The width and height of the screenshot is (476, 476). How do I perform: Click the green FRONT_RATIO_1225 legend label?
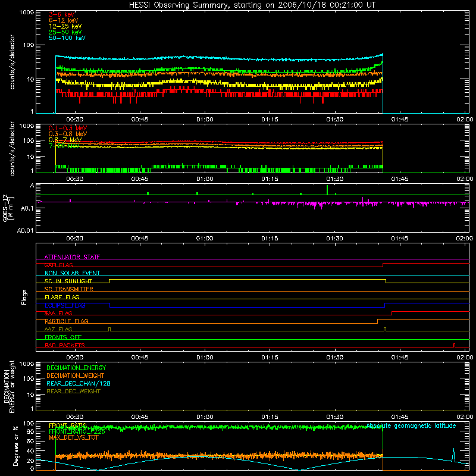coord(77,431)
